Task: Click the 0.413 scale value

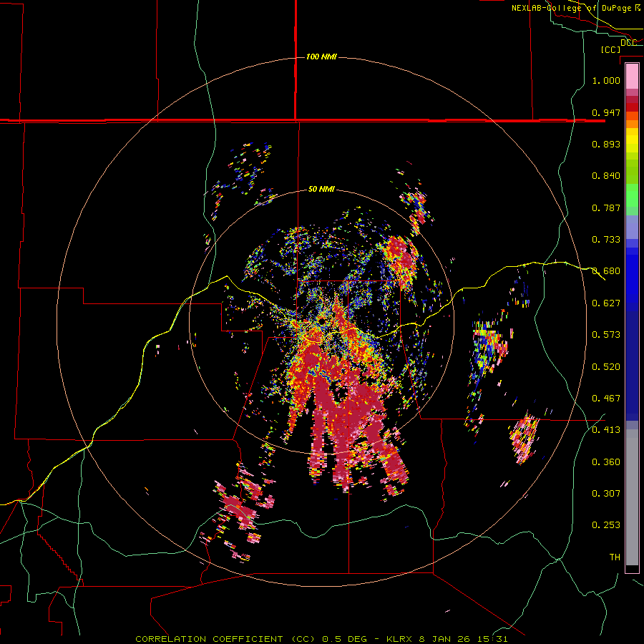Action: [x=606, y=430]
